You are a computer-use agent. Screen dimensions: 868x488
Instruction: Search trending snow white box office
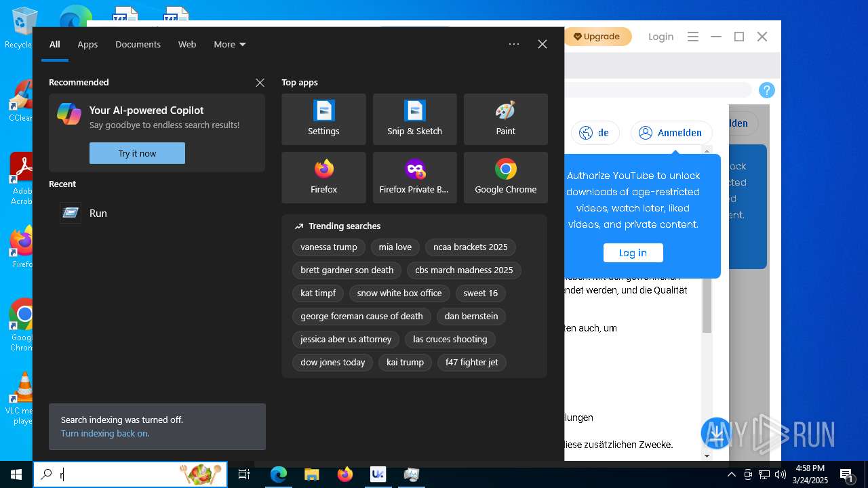(399, 293)
